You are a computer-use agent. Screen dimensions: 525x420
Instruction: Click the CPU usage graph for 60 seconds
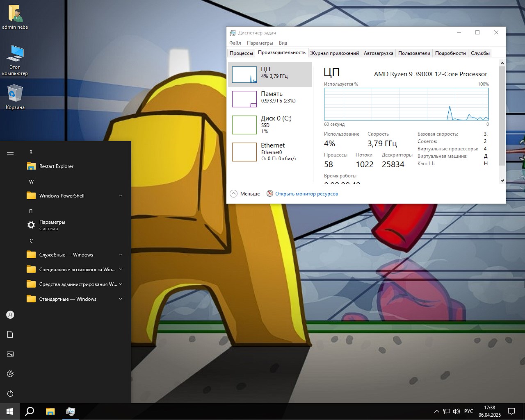406,104
